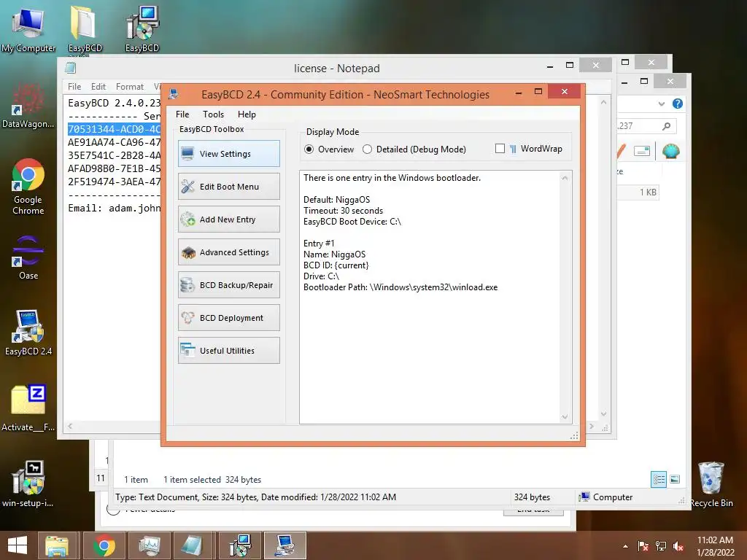Open BCD Backup/Repair section

tap(228, 285)
